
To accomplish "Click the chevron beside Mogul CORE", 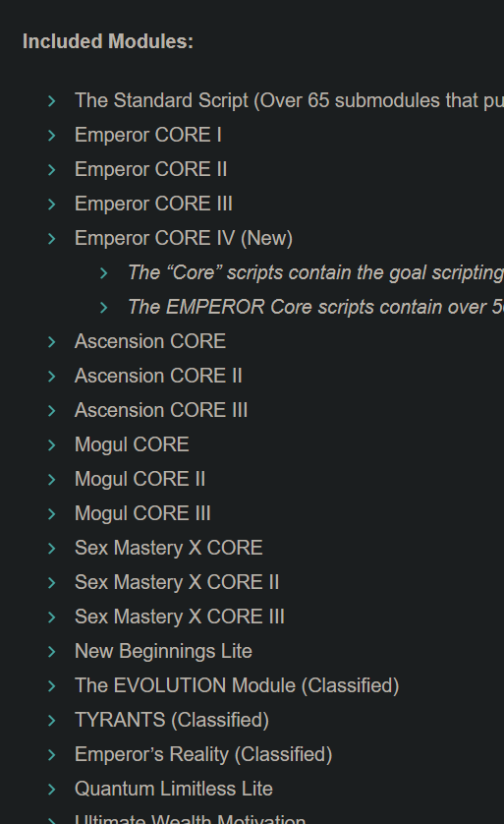I will click(51, 445).
